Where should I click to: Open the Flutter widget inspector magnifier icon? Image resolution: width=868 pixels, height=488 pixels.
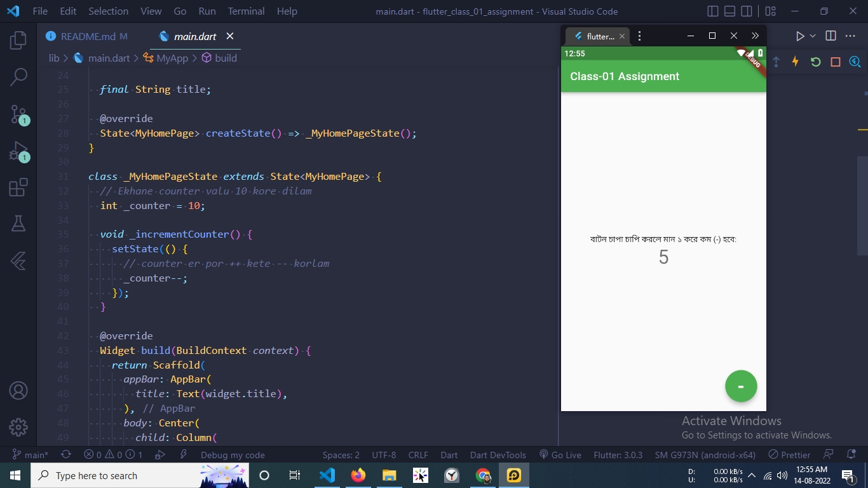coord(855,62)
